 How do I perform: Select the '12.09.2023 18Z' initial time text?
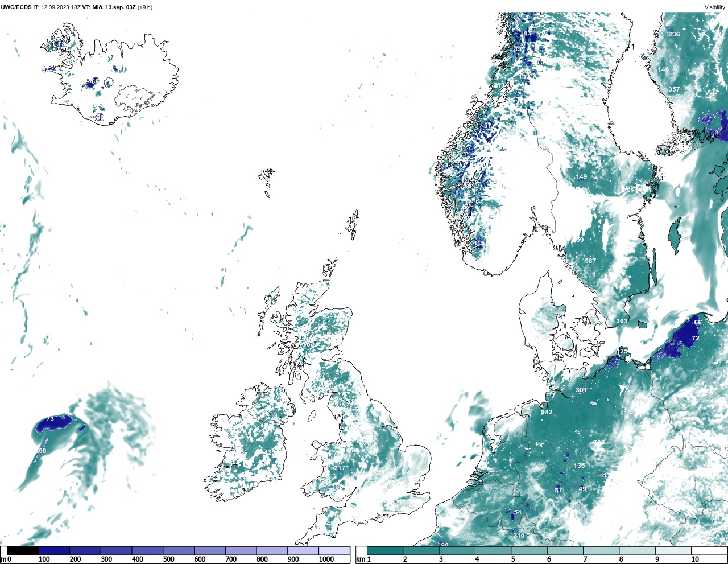61,7
